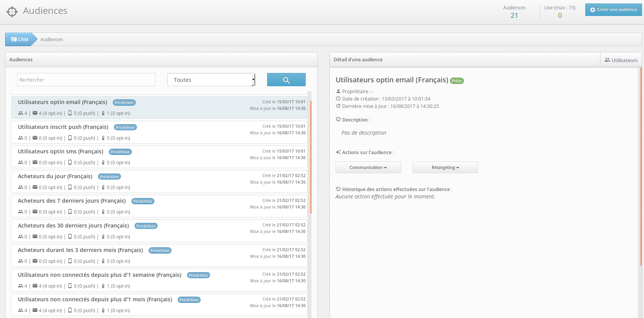Open the Toutes filter dropdown
The image size is (644, 318).
pyautogui.click(x=211, y=80)
